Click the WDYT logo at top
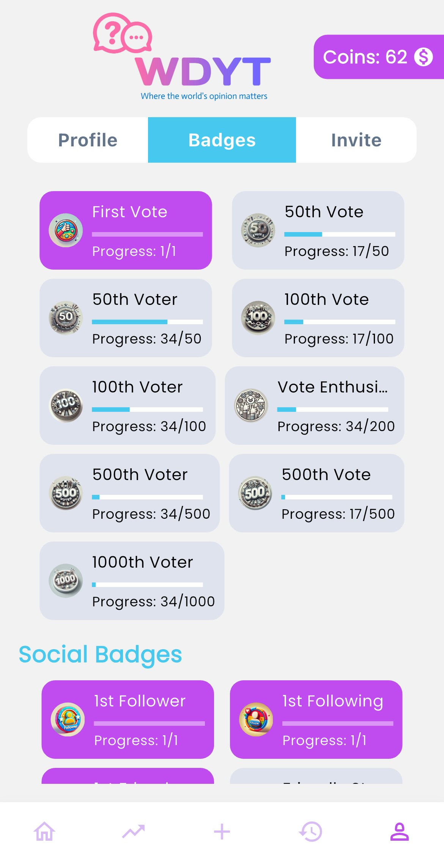This screenshot has width=444, height=868. click(x=182, y=57)
